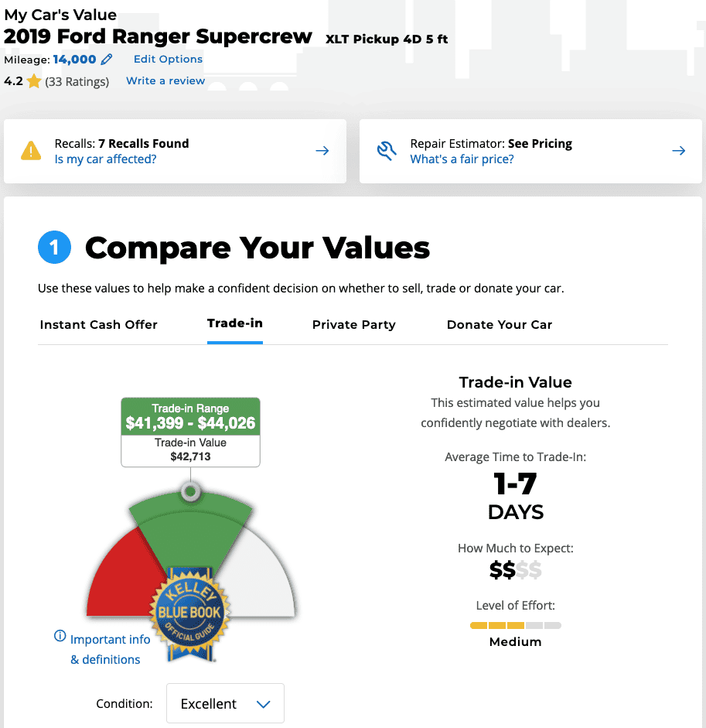
Task: Open the Condition dropdown set to Excellent
Action: (225, 703)
